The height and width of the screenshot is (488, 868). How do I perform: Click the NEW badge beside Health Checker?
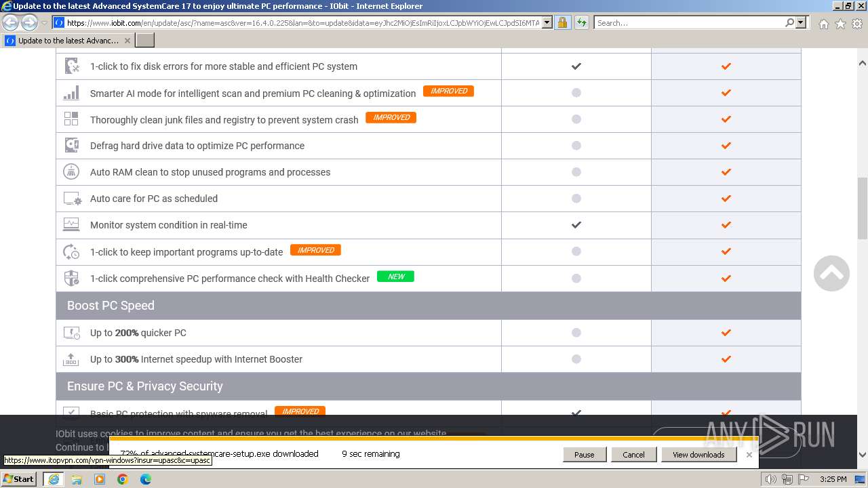(x=395, y=277)
